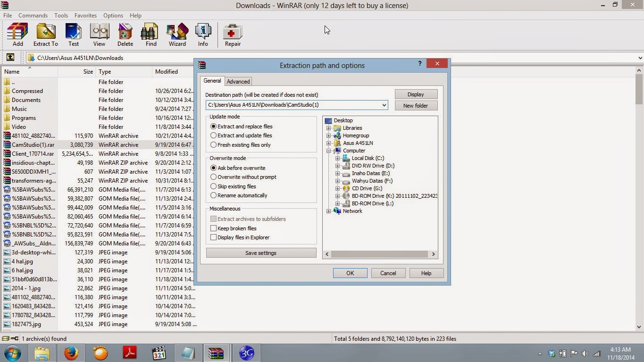Expand the Homegroup tree node

[329, 135]
